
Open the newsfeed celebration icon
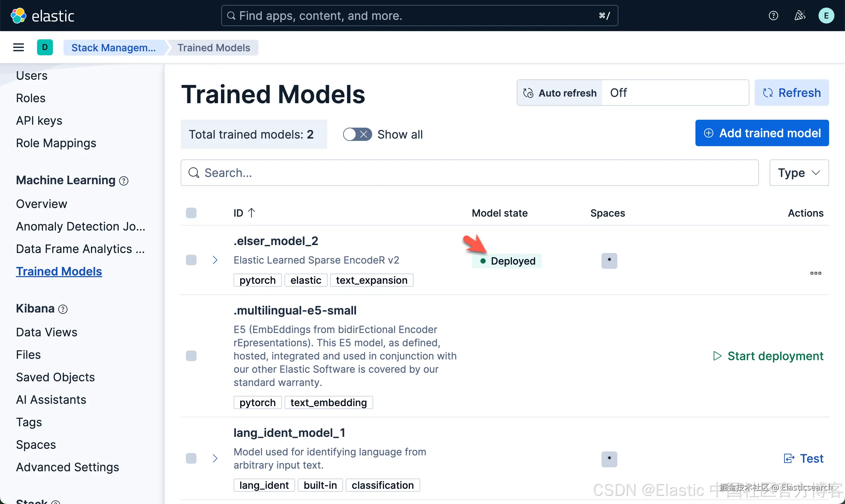coord(800,16)
